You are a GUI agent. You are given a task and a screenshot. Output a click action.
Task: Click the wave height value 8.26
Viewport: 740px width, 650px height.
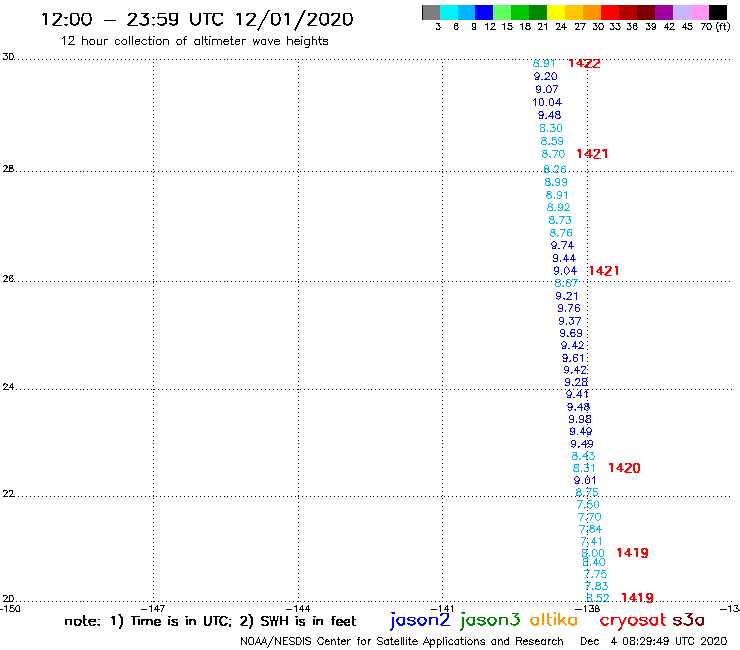[555, 169]
